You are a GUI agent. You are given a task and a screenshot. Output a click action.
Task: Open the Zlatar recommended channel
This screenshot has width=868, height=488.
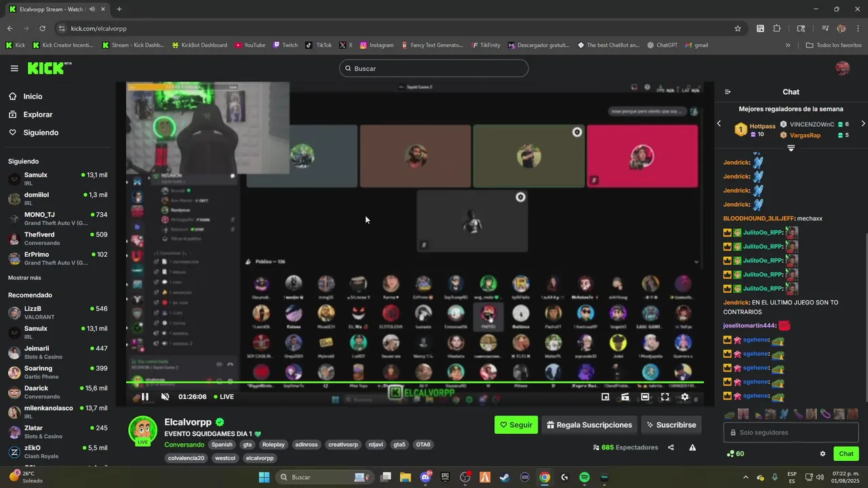coord(58,432)
